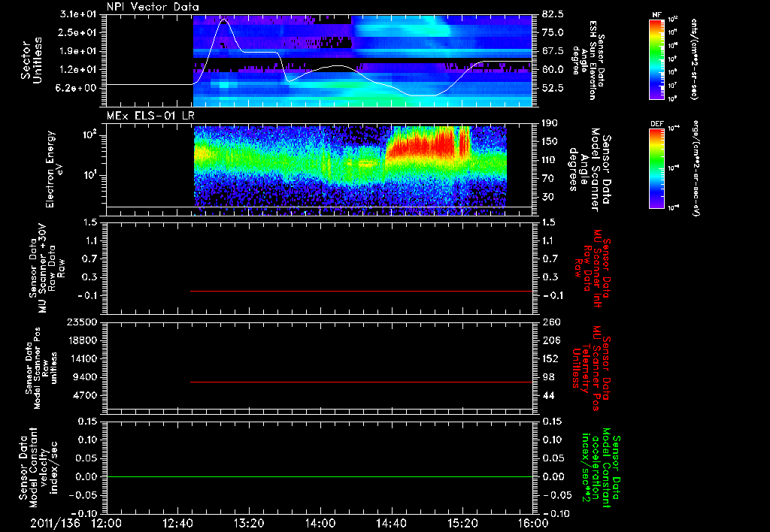
Task: Click the "1.2e+01" sector tick label
Action: pos(78,70)
